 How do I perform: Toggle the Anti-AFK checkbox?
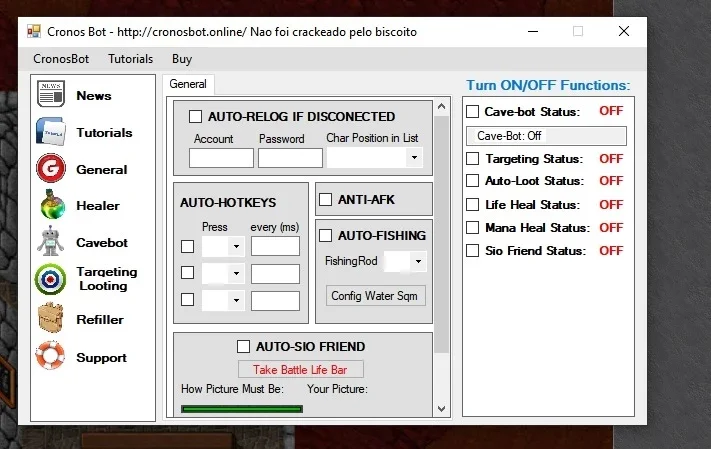click(326, 200)
